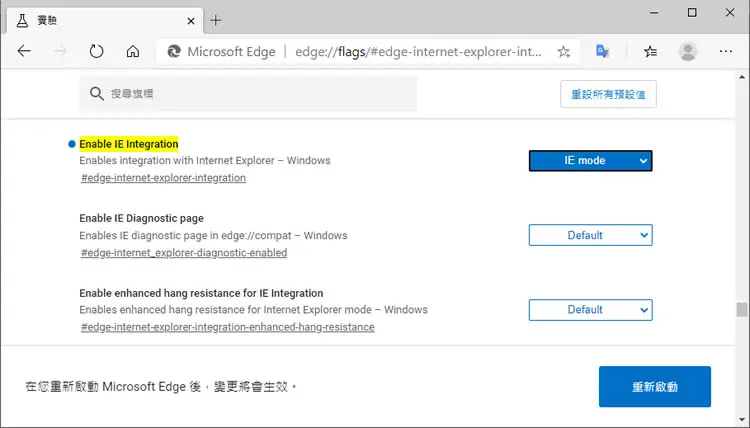Click the forward navigation arrow

pos(60,51)
